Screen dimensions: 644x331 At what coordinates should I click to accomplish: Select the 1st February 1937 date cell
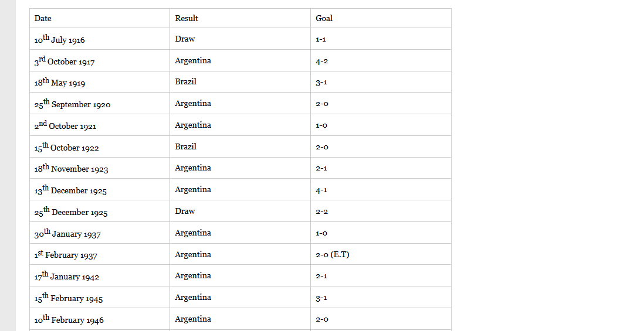pyautogui.click(x=66, y=255)
